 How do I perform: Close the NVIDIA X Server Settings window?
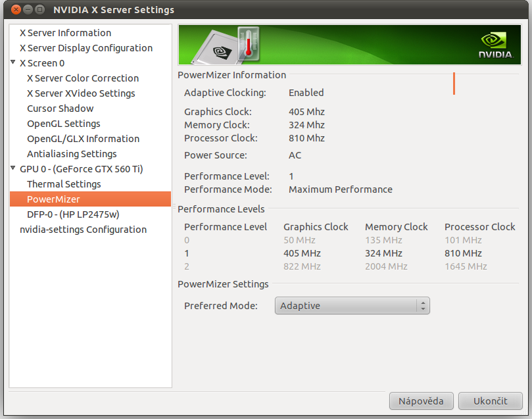(16, 9)
